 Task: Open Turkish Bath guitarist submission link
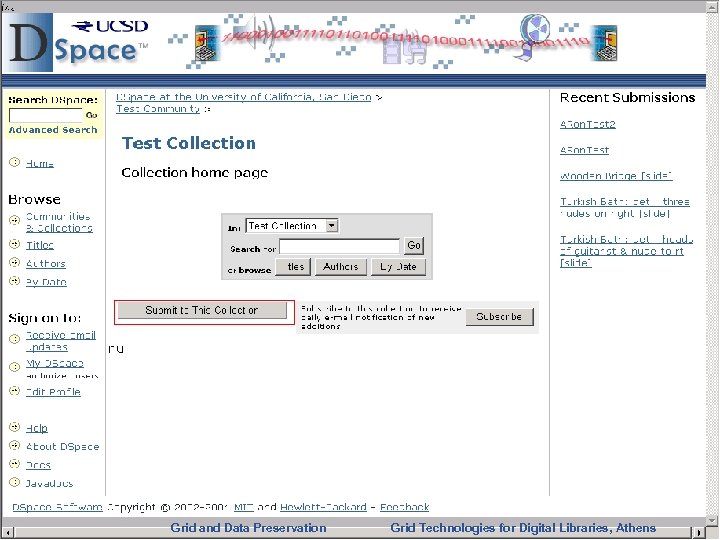click(626, 251)
